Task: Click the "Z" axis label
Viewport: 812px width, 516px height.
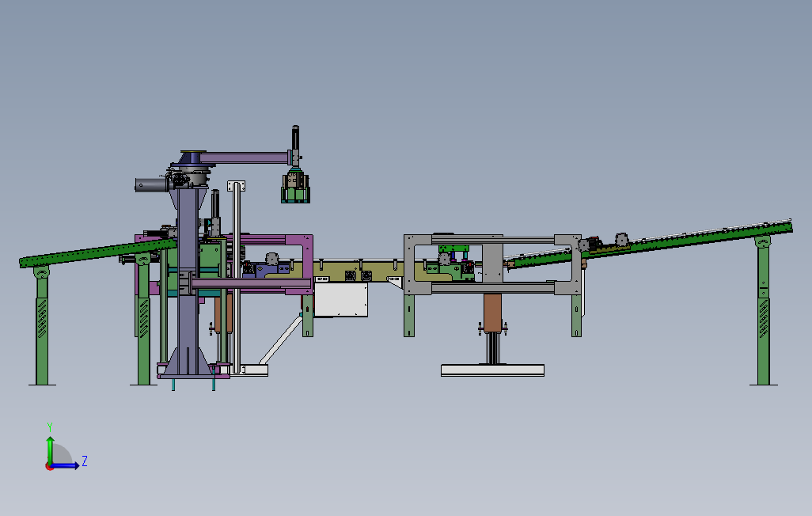Action: coord(85,461)
